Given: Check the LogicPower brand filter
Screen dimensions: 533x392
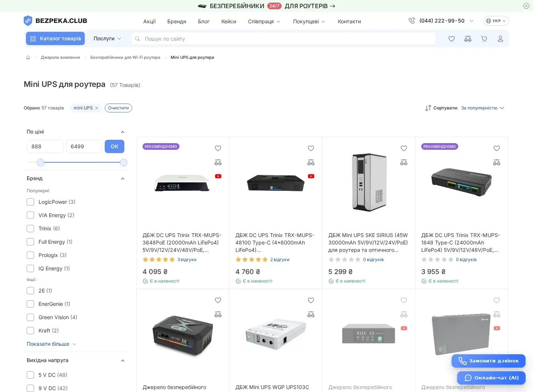Looking at the screenshot, I should point(30,202).
